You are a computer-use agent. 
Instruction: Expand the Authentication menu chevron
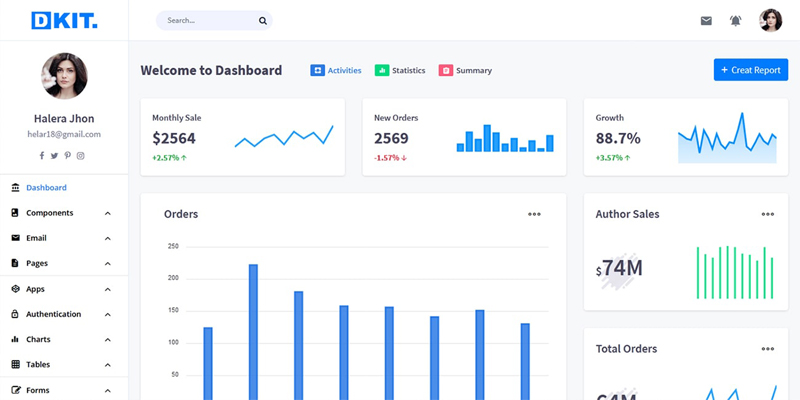108,314
